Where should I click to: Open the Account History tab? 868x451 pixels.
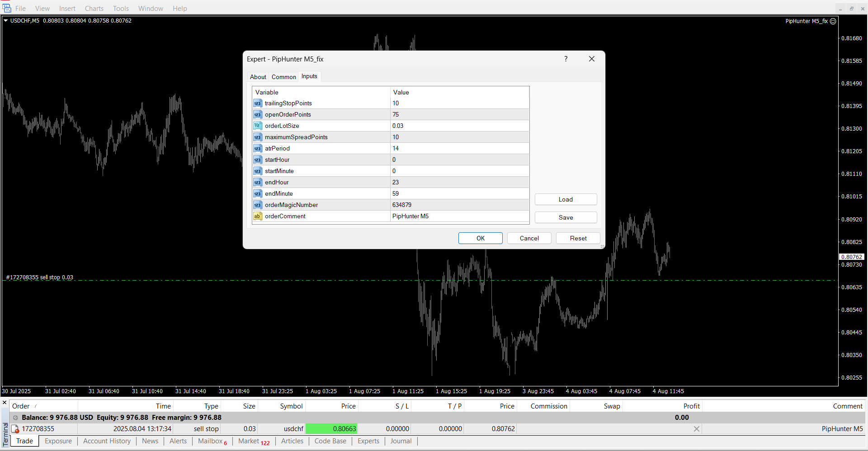[107, 441]
